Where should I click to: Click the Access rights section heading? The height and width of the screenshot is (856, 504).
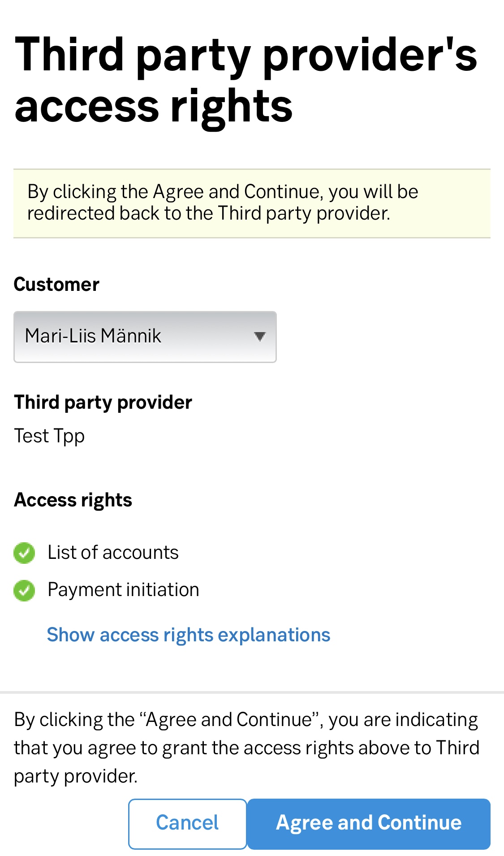click(x=73, y=500)
